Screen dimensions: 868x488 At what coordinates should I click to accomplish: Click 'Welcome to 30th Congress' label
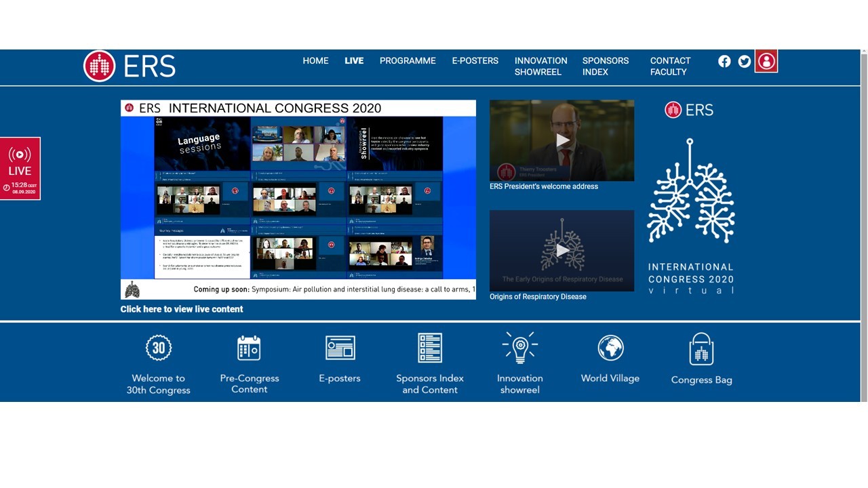tap(158, 384)
